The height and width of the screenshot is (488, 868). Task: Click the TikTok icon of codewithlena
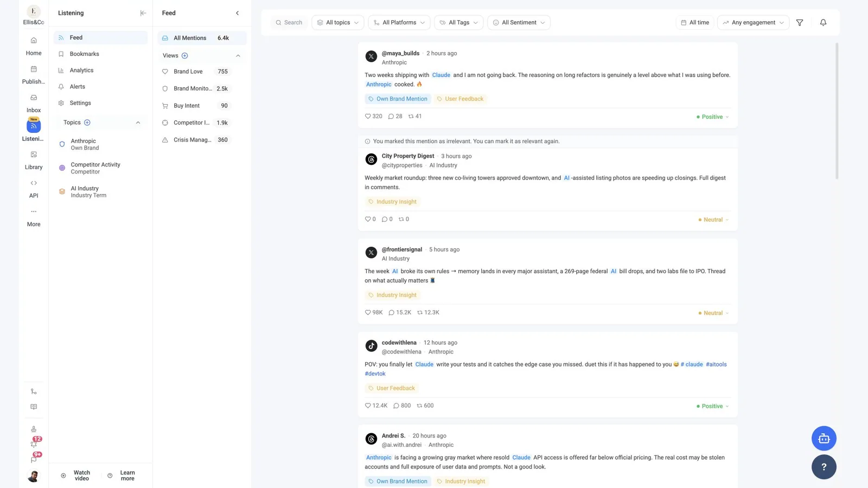coord(371,346)
